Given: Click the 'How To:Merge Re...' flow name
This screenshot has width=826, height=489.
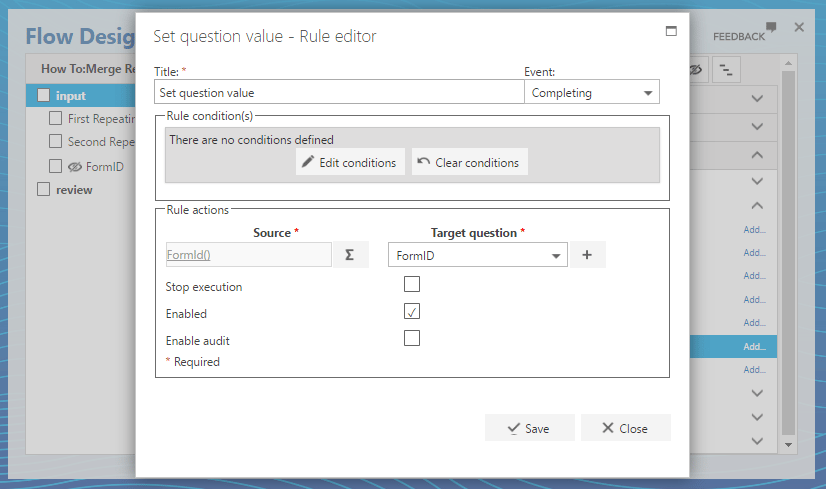Looking at the screenshot, I should (88, 69).
